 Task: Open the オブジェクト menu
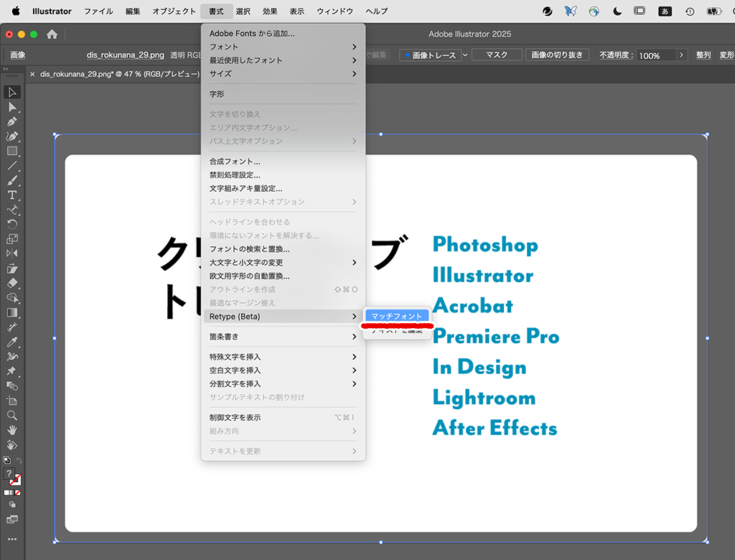(174, 11)
